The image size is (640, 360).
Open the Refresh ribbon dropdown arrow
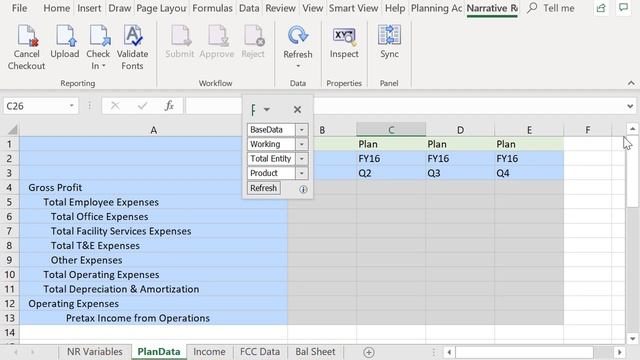click(x=298, y=66)
